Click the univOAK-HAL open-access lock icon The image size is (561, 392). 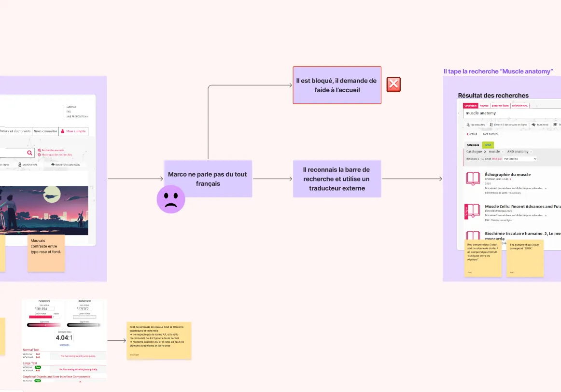pyautogui.click(x=20, y=165)
